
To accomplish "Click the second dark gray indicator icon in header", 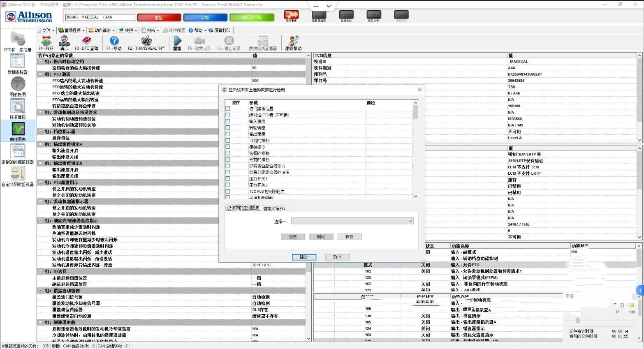I will 347,15.
